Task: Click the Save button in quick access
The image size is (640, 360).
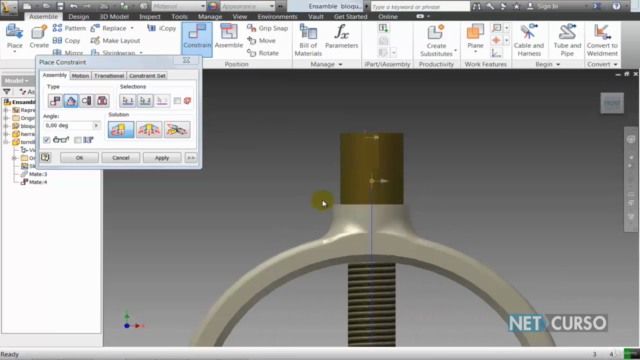Action: click(x=60, y=6)
